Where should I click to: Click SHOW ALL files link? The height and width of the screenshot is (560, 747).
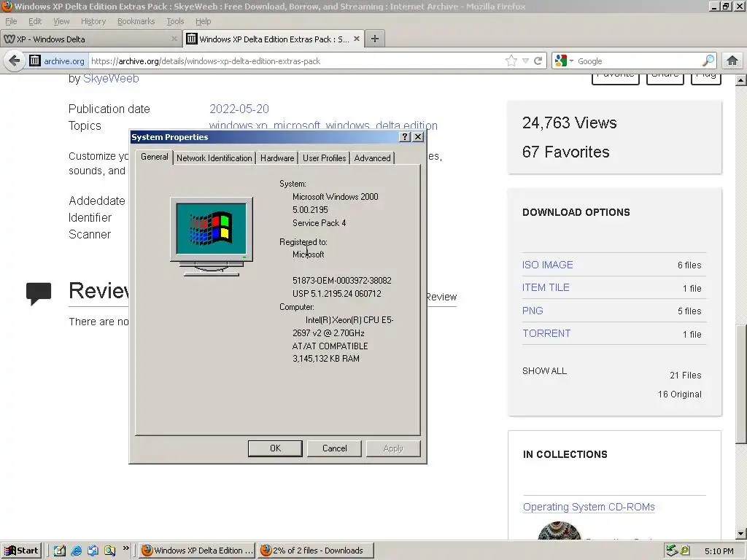544,371
